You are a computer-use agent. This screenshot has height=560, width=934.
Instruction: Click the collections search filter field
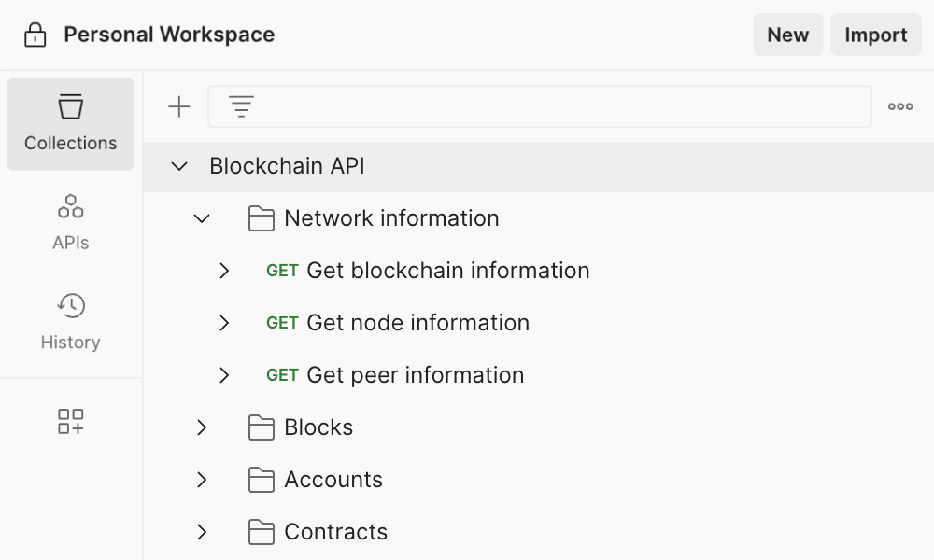tap(560, 107)
